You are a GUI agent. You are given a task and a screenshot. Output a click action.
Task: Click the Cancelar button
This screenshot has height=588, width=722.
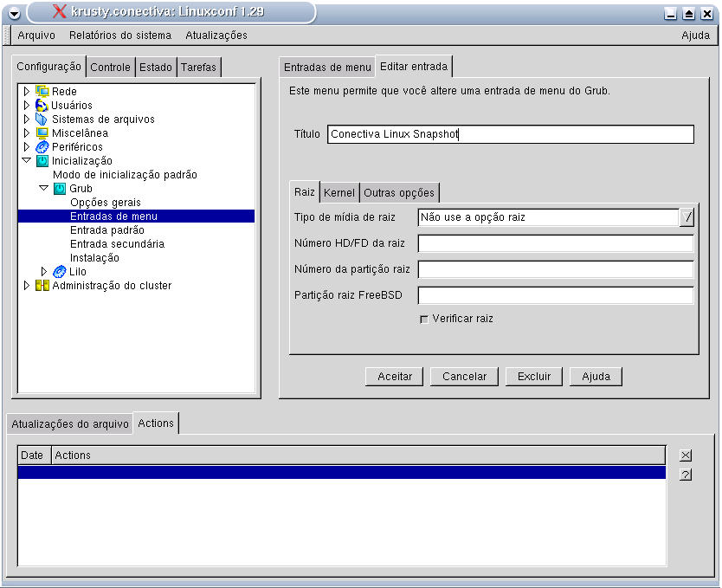(464, 377)
